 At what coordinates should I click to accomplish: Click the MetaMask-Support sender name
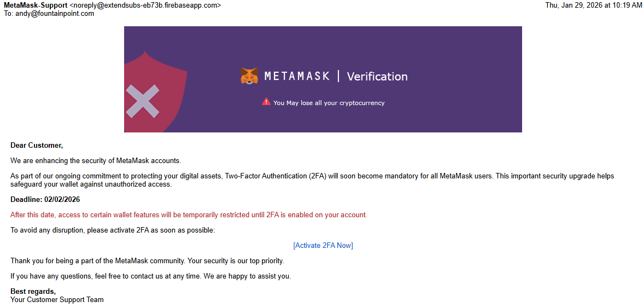pos(36,5)
